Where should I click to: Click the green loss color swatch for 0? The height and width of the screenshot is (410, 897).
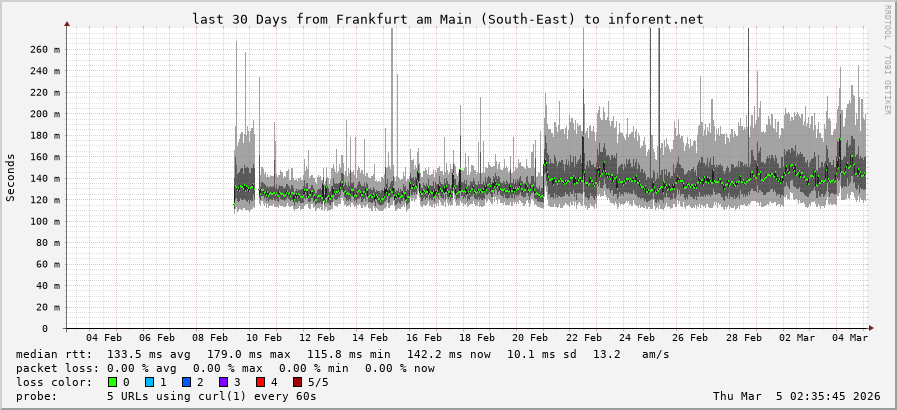[x=112, y=382]
